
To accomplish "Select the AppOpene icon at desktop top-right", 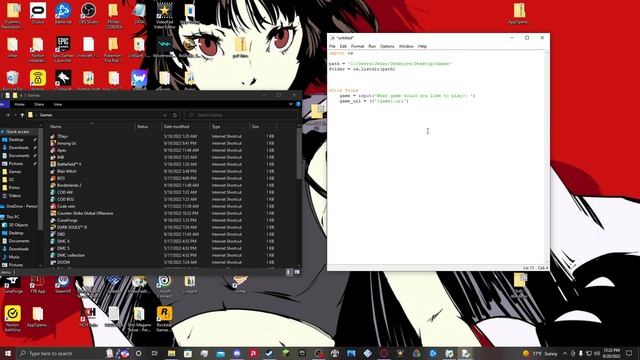I will [519, 13].
